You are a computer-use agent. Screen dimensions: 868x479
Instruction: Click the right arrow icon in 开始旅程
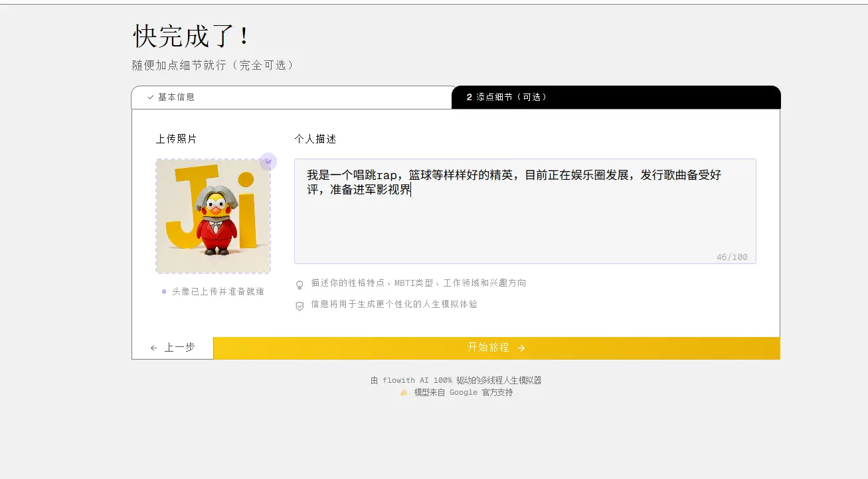[521, 348]
